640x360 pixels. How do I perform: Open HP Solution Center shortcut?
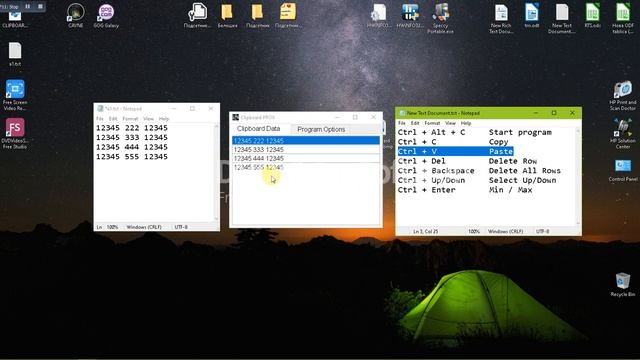(x=623, y=134)
